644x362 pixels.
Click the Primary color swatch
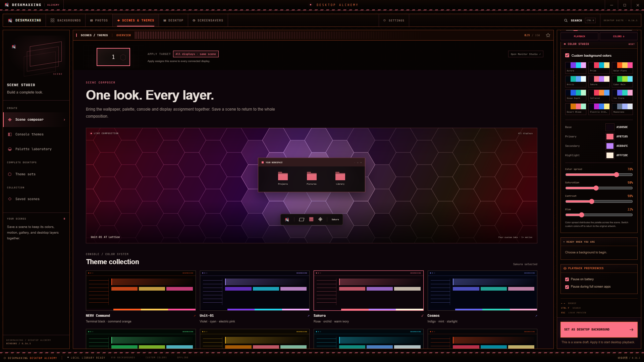coord(610,136)
